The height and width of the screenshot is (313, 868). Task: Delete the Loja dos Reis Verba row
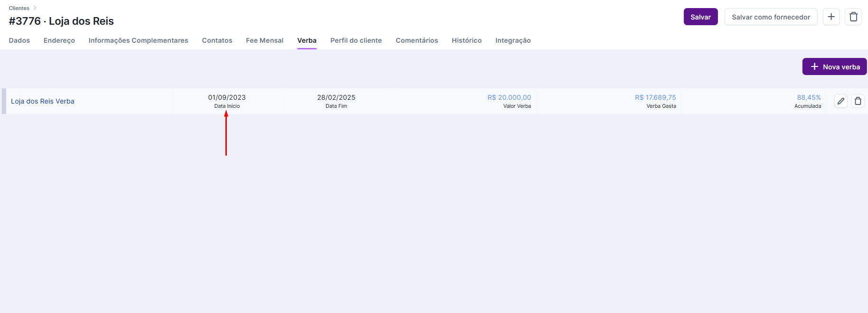(858, 101)
